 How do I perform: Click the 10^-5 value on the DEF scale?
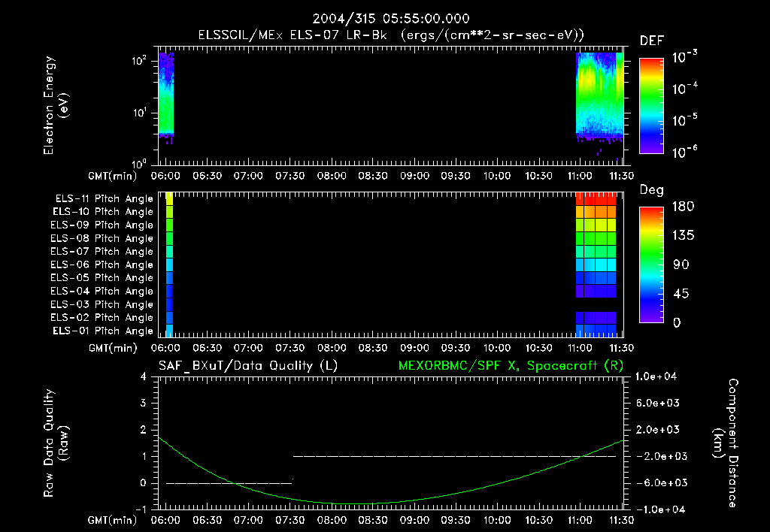coord(684,120)
